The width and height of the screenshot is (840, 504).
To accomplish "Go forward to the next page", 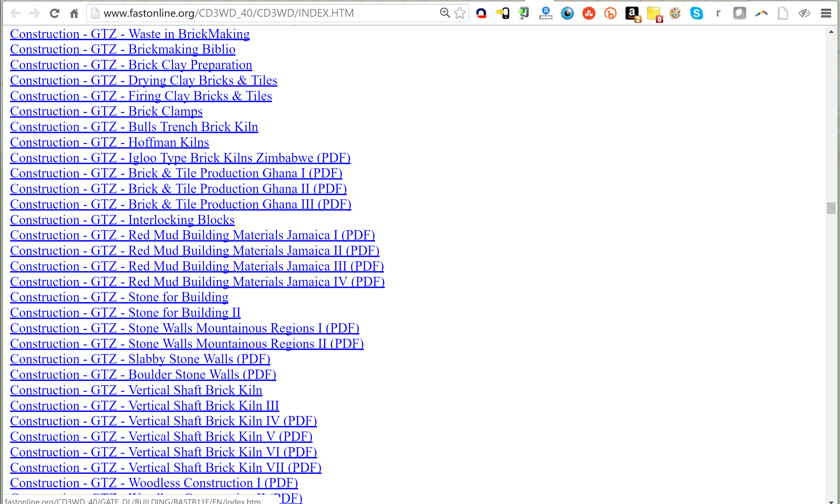I will (34, 13).
